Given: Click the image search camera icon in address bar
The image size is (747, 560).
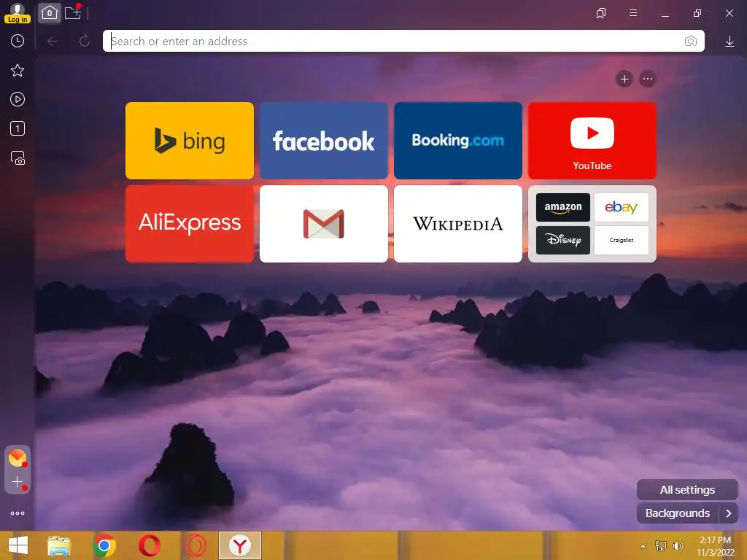Looking at the screenshot, I should pos(690,42).
